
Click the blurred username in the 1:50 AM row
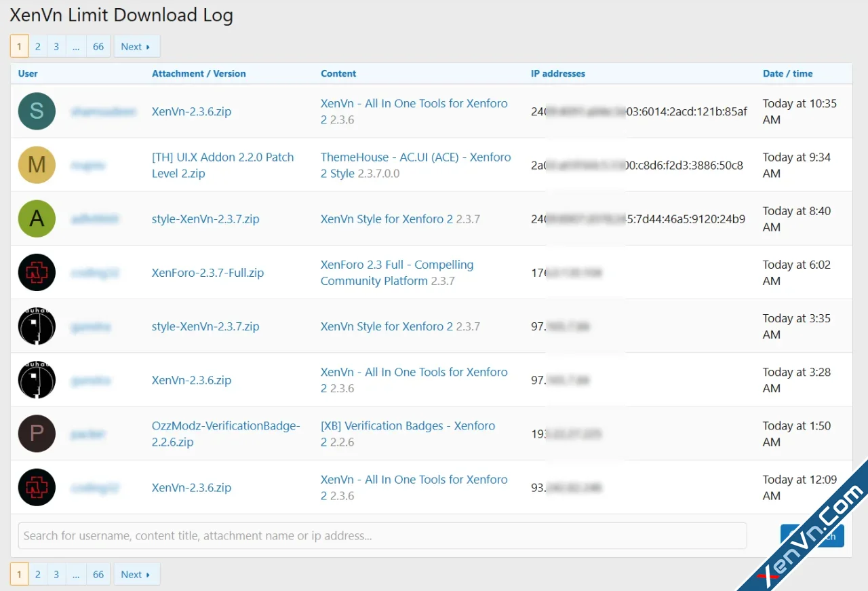coord(88,434)
